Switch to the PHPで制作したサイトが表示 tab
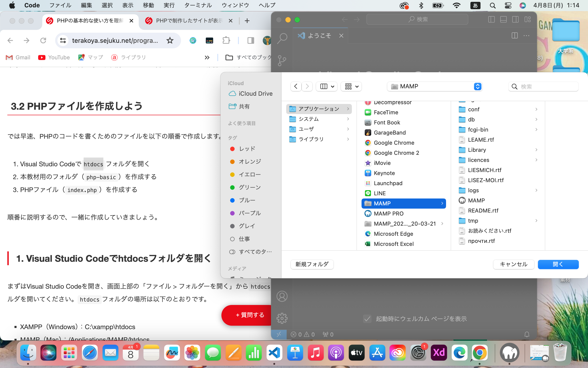 coord(189,21)
